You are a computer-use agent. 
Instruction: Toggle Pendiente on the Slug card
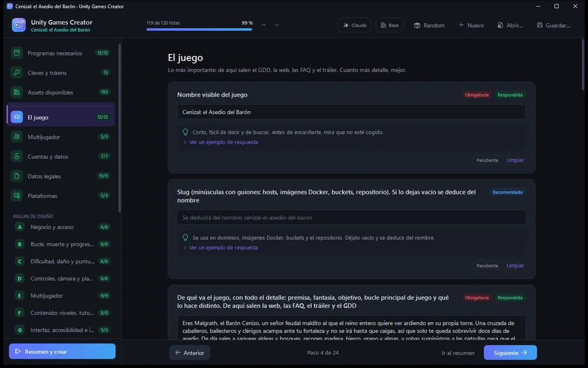[x=487, y=266]
